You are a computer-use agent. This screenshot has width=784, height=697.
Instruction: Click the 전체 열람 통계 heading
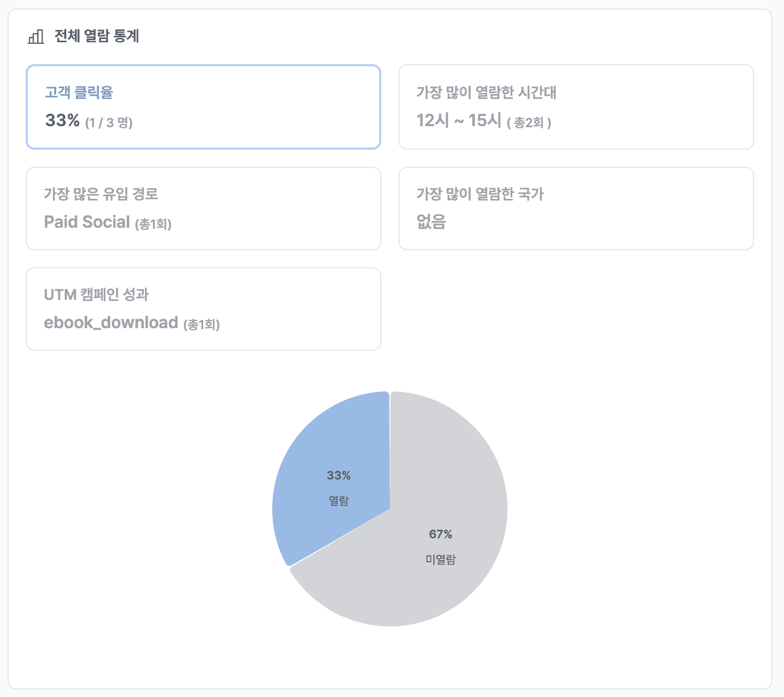click(97, 36)
